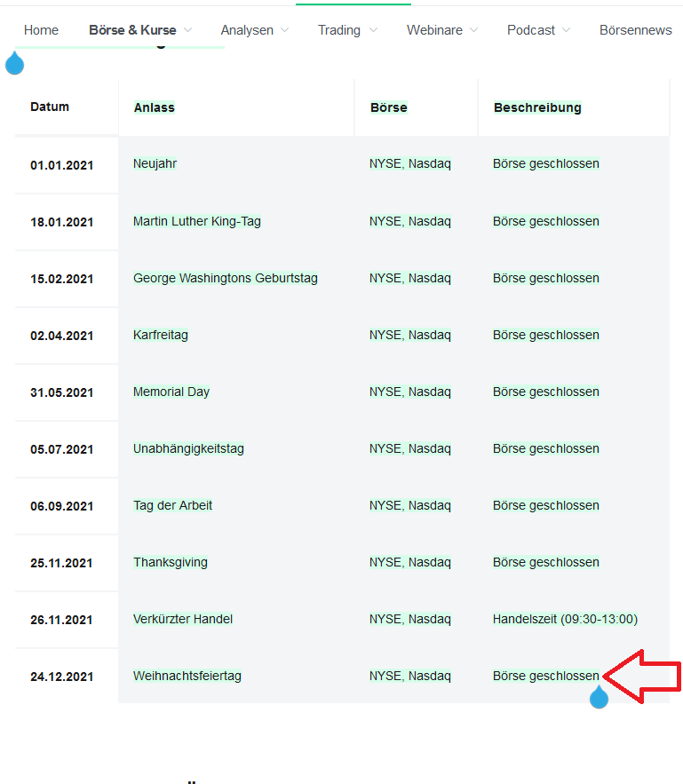683x784 pixels.
Task: Open the Webinare dropdown chevron
Action: coord(473,30)
